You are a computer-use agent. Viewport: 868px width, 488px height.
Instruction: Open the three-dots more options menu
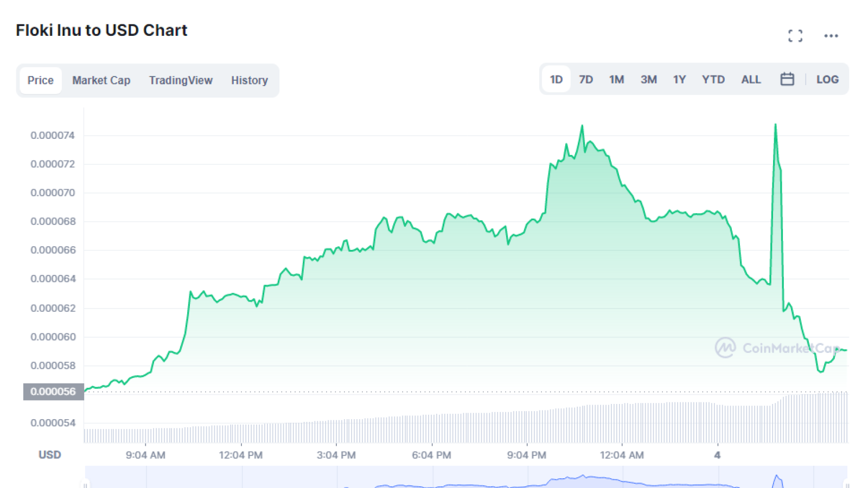pos(831,36)
